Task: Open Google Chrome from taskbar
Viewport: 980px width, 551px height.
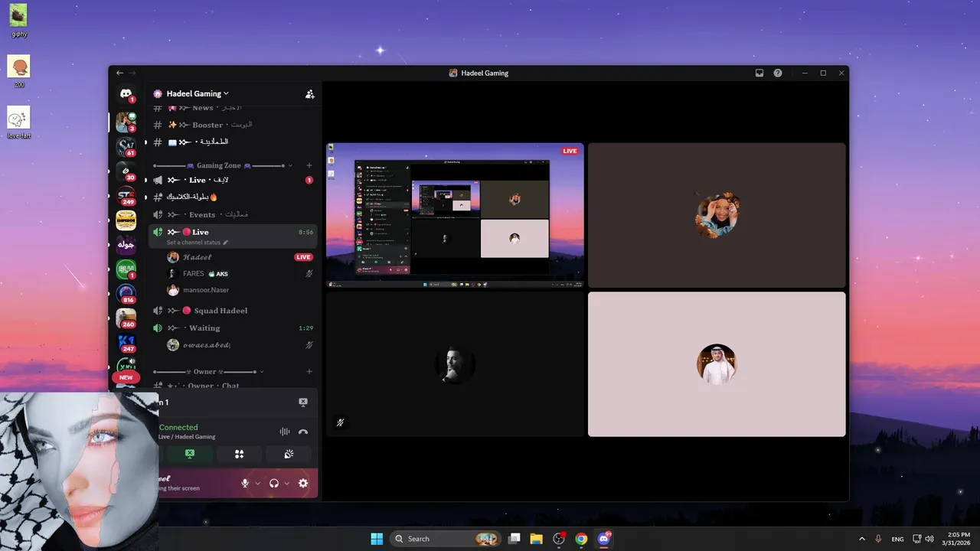Action: (581, 539)
